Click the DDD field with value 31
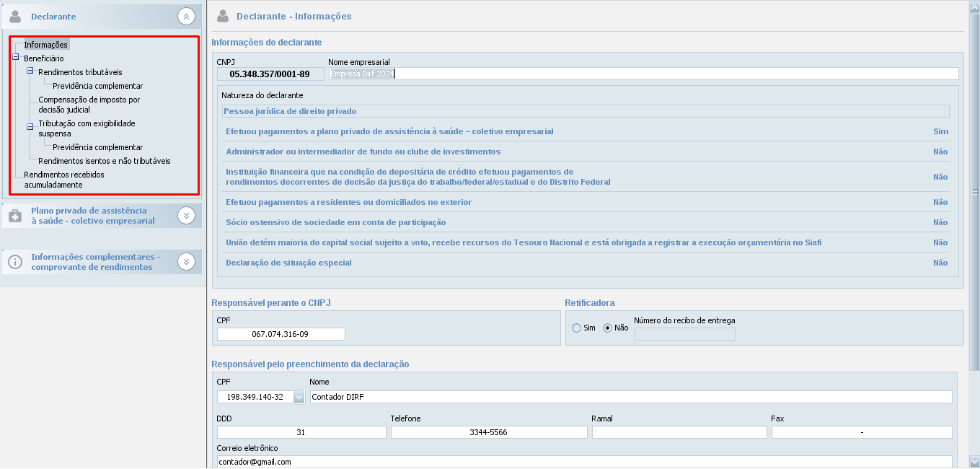The image size is (980, 469). click(x=301, y=432)
